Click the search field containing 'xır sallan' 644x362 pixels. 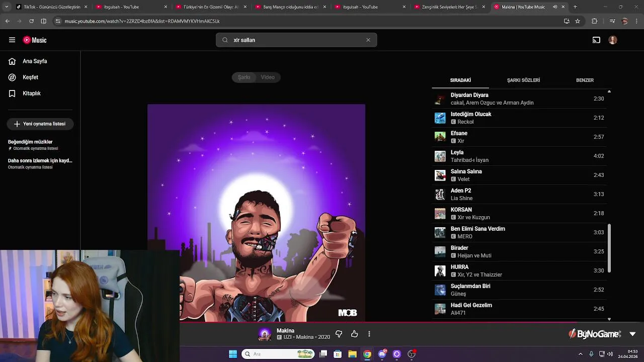(x=296, y=40)
